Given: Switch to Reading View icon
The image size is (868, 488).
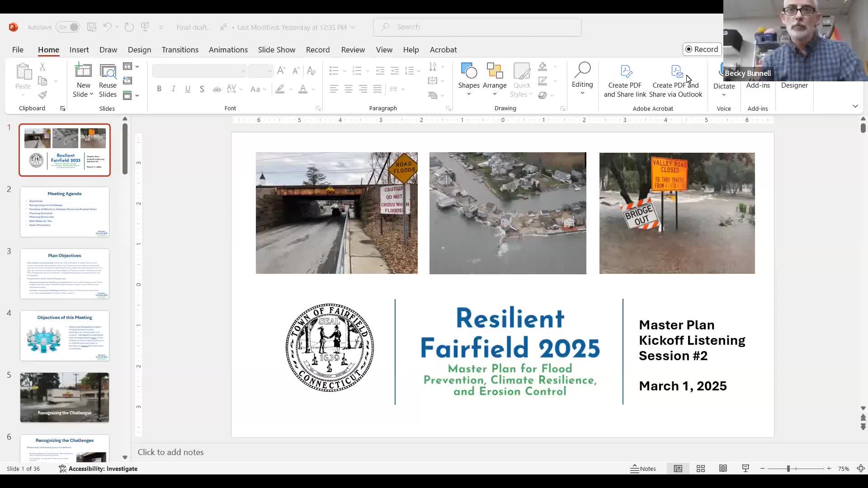Looking at the screenshot, I should tap(723, 469).
